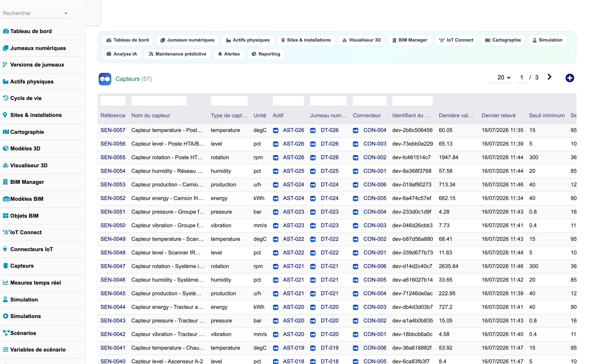
Task: Switch to Cartographie top tab
Action: tap(503, 40)
